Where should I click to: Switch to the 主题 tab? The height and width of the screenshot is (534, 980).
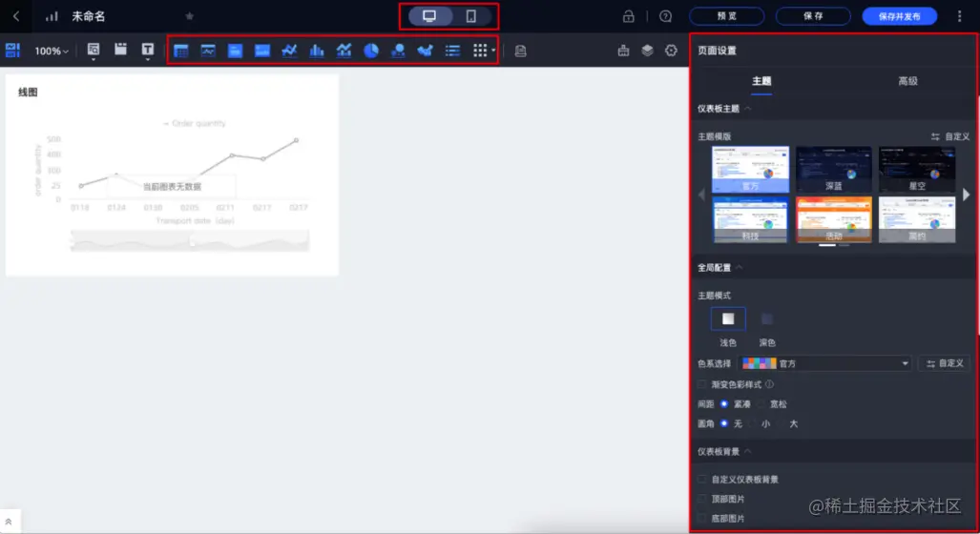tap(761, 81)
